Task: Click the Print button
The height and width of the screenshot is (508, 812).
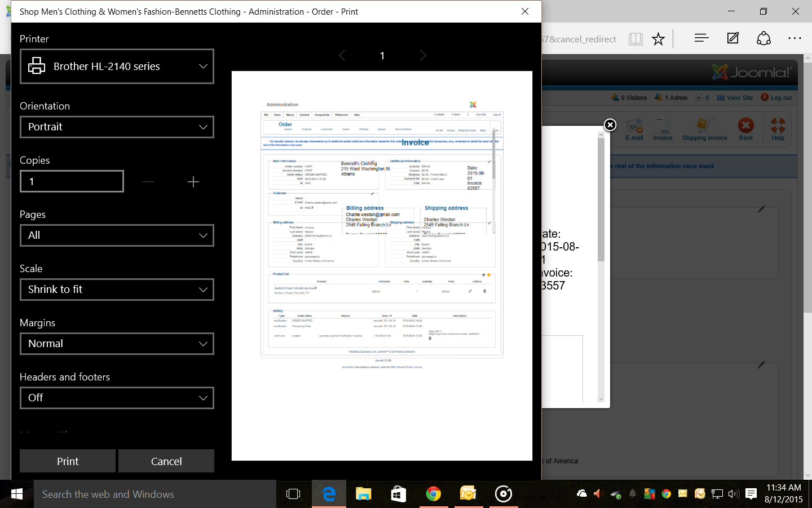Action: pos(68,461)
